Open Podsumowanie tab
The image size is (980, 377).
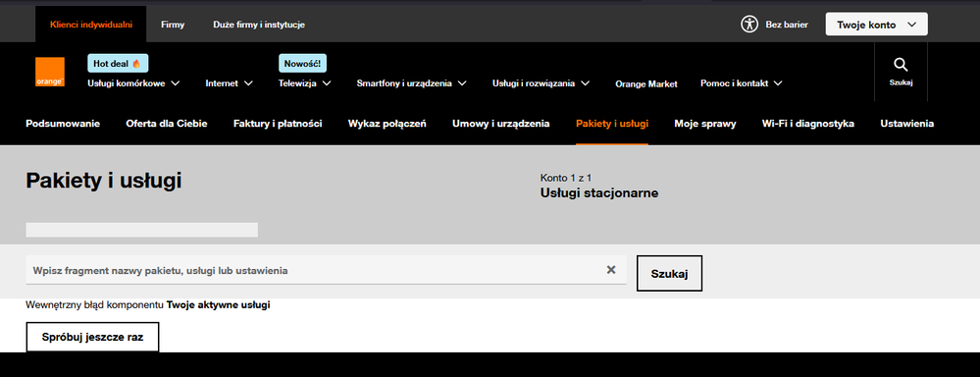click(x=63, y=124)
